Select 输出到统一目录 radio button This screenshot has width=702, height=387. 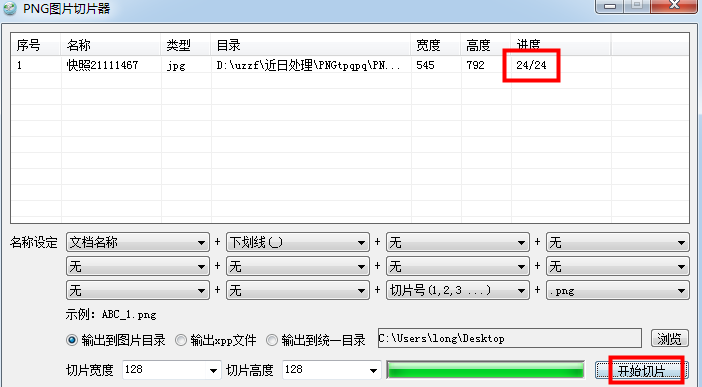point(316,340)
